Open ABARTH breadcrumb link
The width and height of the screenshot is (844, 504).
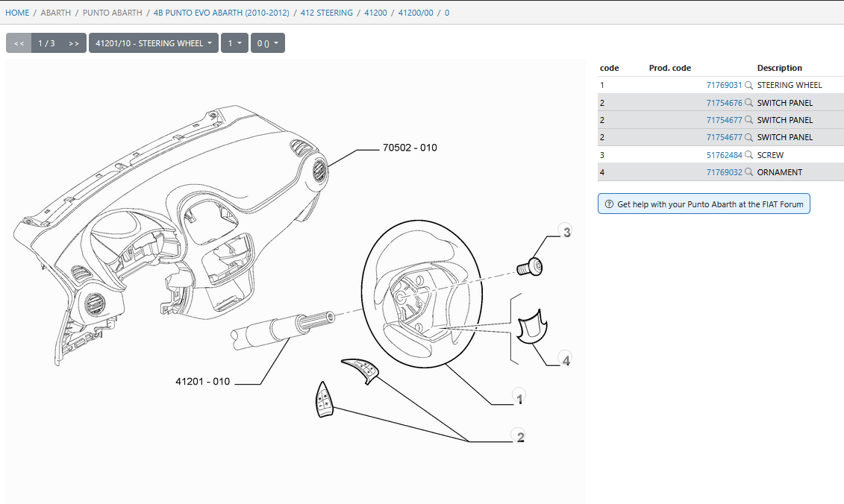pyautogui.click(x=56, y=13)
